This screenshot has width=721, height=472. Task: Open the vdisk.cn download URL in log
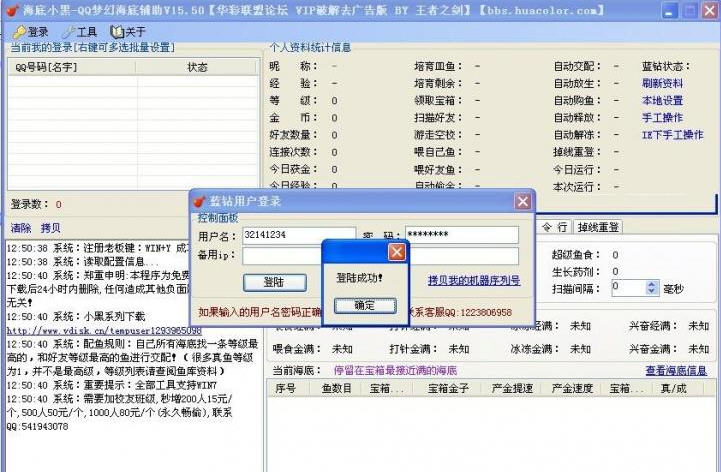[104, 330]
